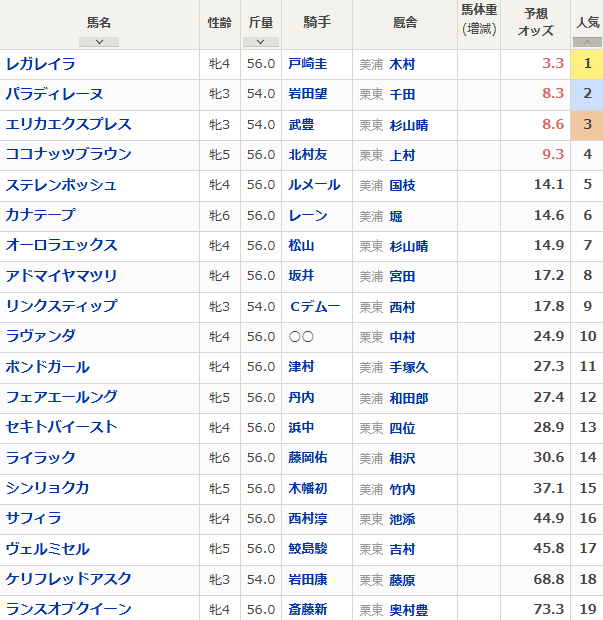Screen dimensions: 603x620
Task: Open jockey profile for Cデムー
Action: (x=314, y=306)
